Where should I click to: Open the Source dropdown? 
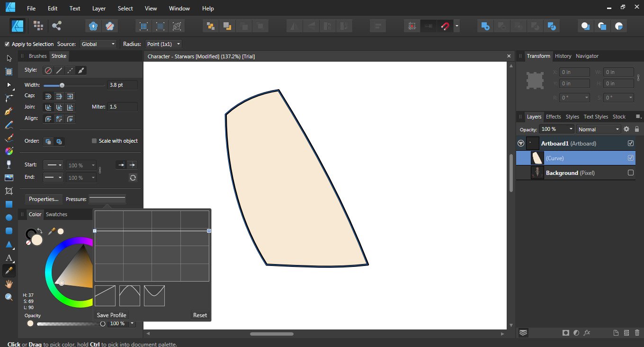98,44
